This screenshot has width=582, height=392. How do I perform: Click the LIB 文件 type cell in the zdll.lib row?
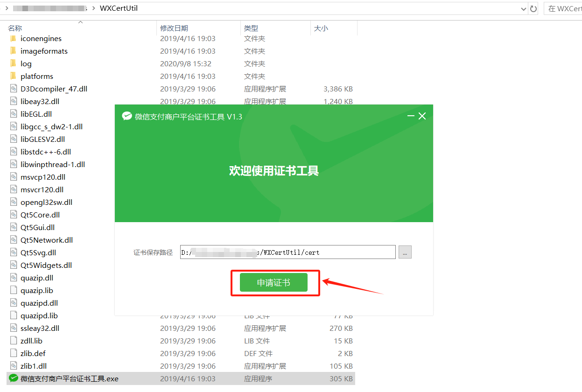pyautogui.click(x=257, y=341)
